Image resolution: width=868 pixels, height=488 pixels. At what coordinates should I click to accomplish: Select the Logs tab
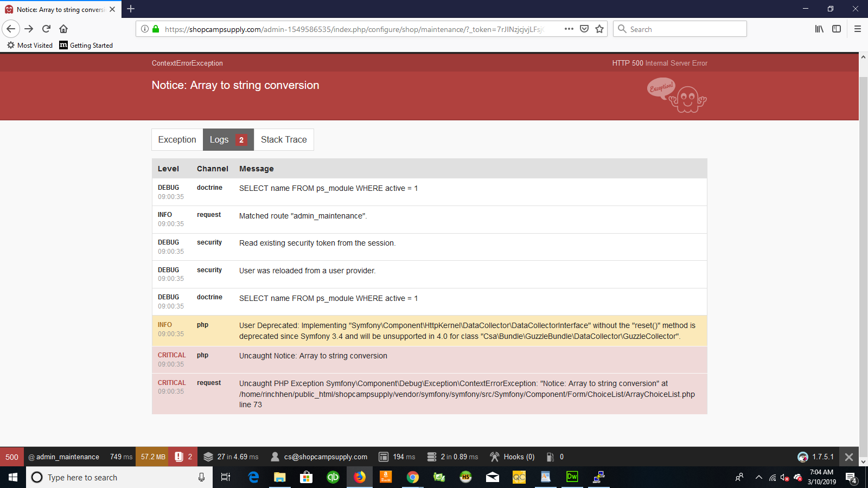pyautogui.click(x=228, y=139)
